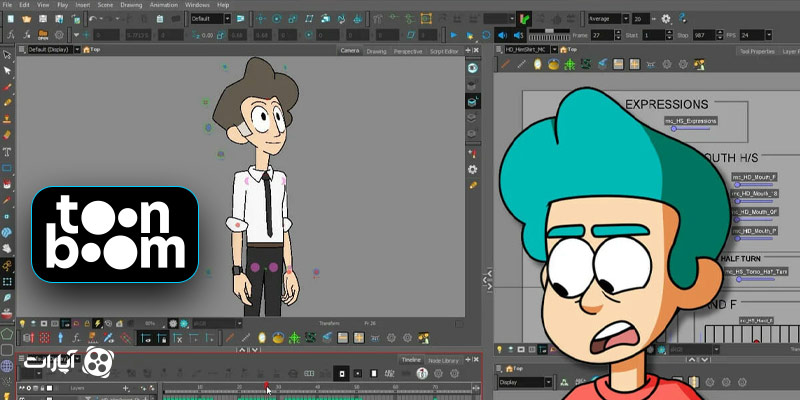Screen dimensions: 800x400
Task: Switch to the Script Editor tab
Action: [x=444, y=51]
